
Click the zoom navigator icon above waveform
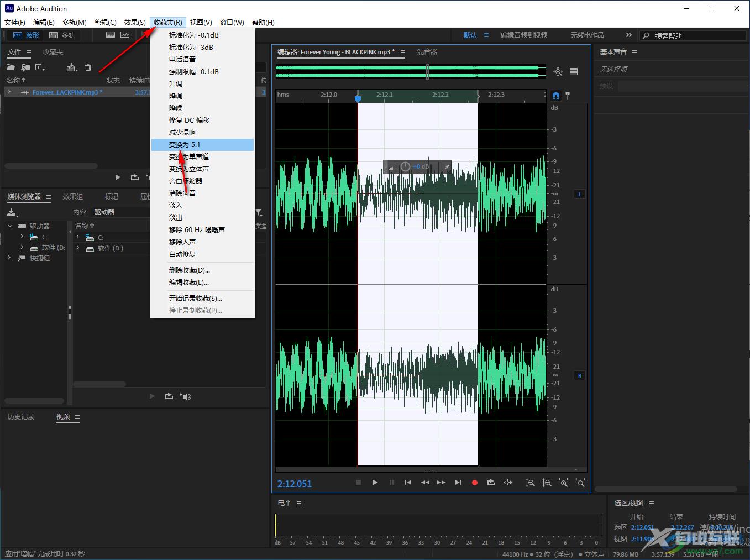click(x=558, y=71)
